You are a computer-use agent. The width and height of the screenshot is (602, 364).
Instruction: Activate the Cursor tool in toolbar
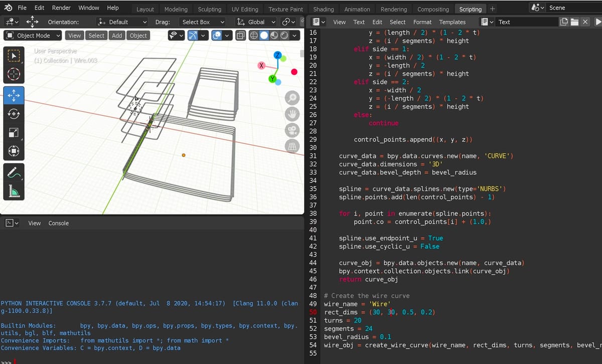click(x=14, y=74)
